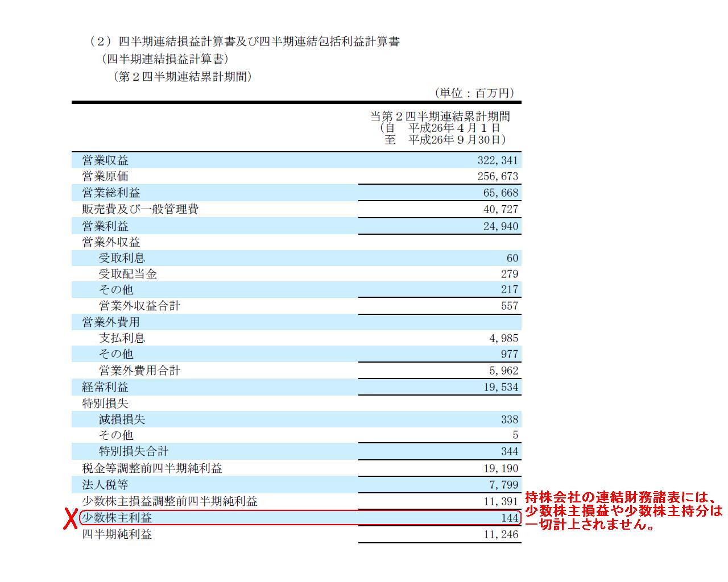
Task: Click the 支払利息 row label
Action: (x=122, y=338)
